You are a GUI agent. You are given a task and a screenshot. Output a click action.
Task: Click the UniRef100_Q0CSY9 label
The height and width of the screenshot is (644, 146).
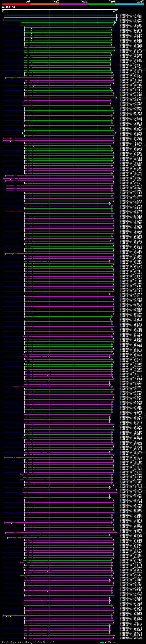coord(131,354)
